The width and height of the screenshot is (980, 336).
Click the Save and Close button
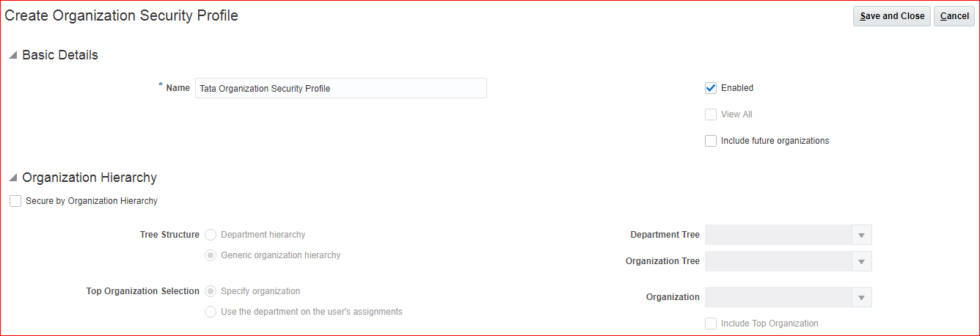coord(891,16)
